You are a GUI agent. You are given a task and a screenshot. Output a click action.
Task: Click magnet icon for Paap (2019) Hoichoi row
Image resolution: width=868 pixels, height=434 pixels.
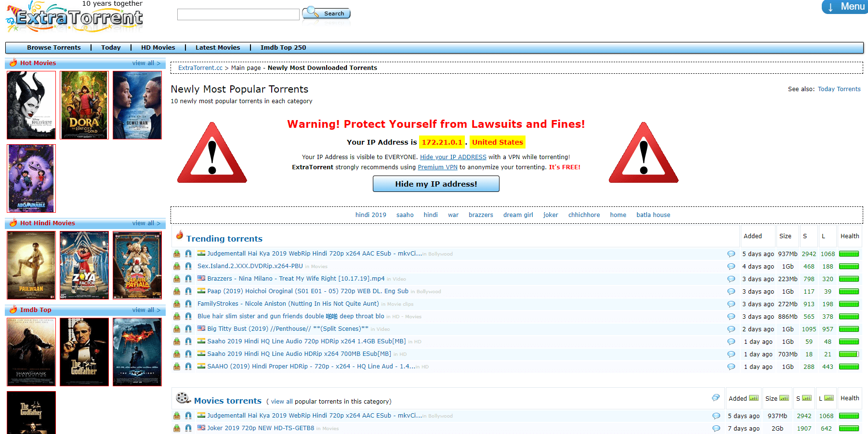coord(188,291)
